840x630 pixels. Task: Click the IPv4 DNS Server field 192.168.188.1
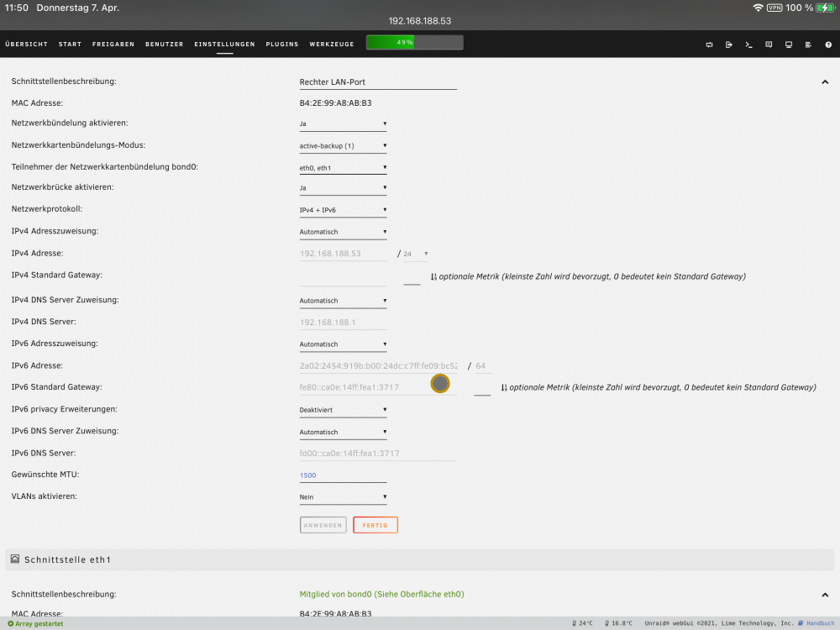coord(343,323)
